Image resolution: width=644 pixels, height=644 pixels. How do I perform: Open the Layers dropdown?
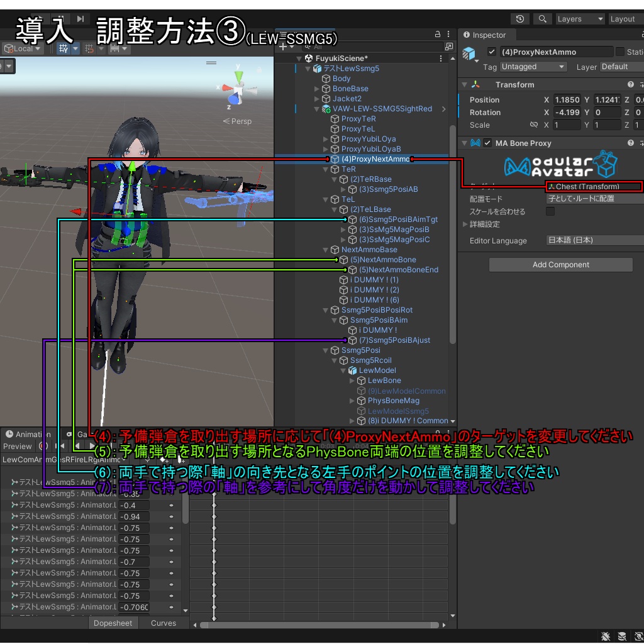point(580,19)
